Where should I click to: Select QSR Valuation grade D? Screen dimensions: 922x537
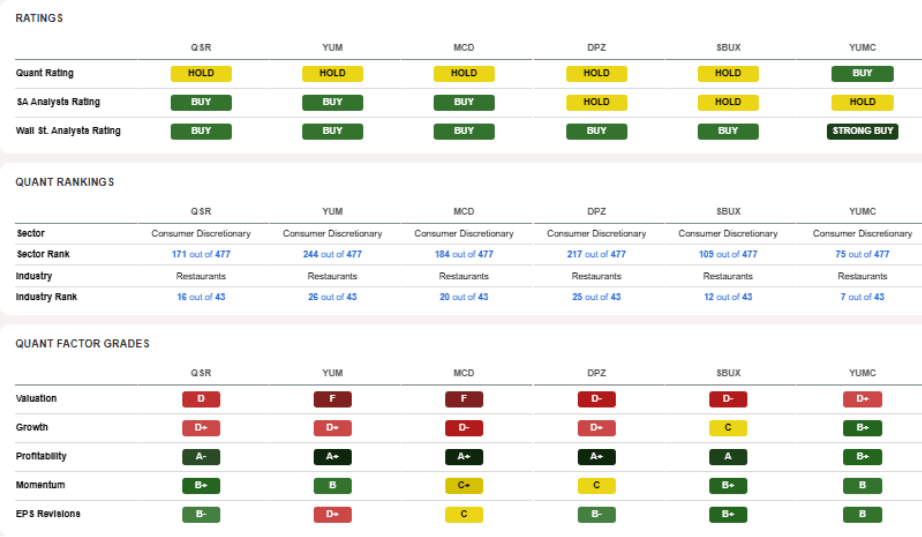click(x=201, y=399)
